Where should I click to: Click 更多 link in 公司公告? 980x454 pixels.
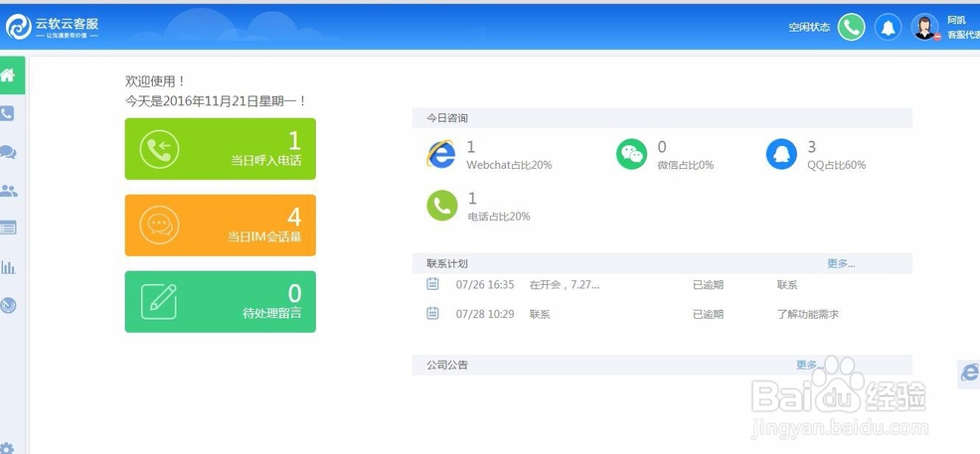(810, 365)
